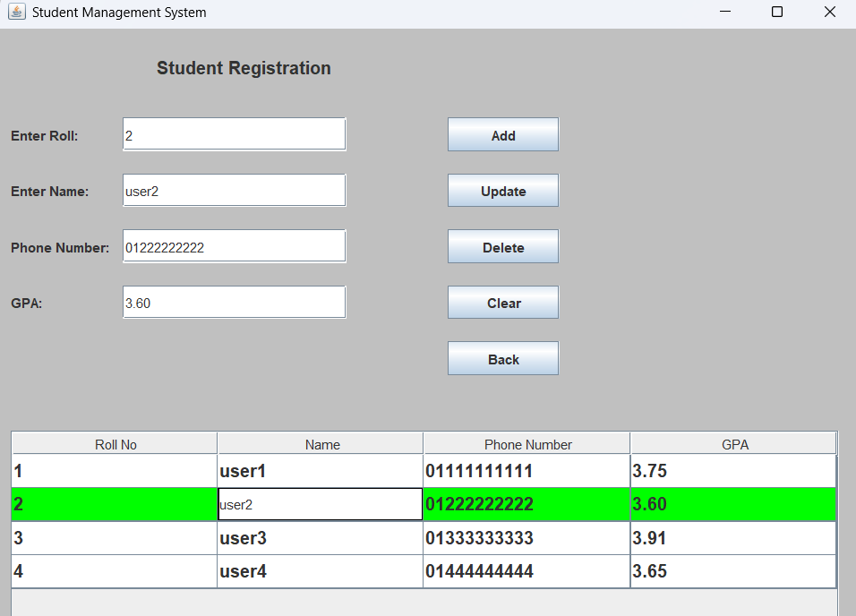Click the GPA column header

733,442
